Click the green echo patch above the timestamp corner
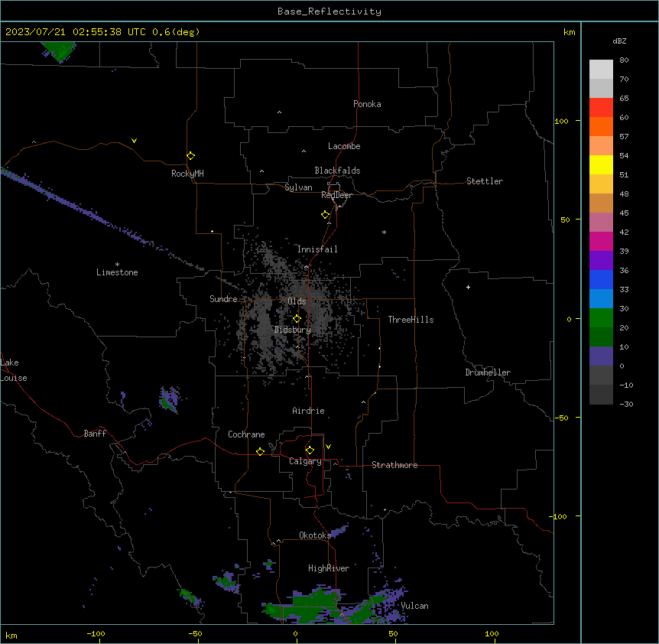Screen dimensions: 659x644 pyautogui.click(x=60, y=51)
